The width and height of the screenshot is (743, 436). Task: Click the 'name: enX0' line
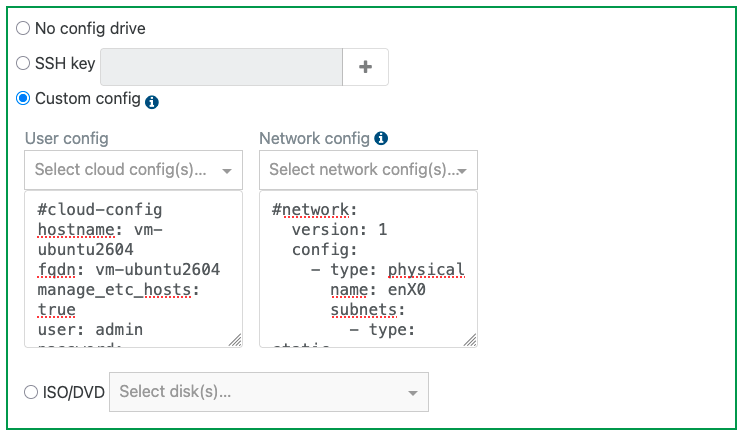click(378, 290)
